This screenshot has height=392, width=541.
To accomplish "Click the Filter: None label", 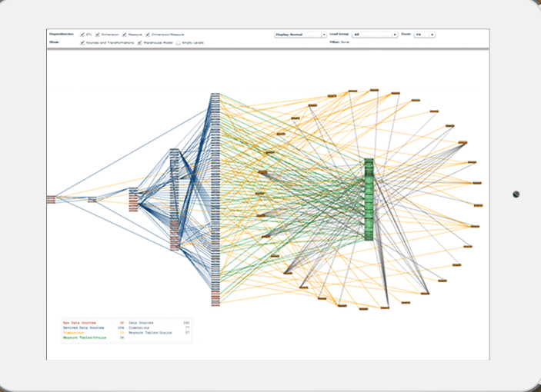I will (x=341, y=43).
